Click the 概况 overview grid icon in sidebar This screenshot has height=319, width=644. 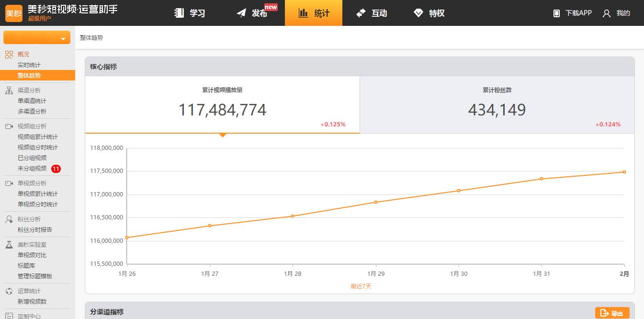pos(9,54)
